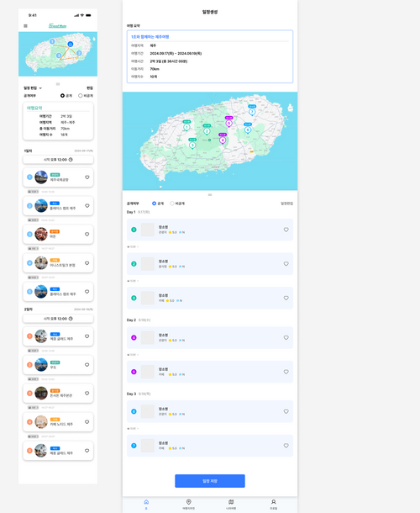Image resolution: width=420 pixels, height=513 pixels.
Task: Click the clock icon in the Day 2 start time bar
Action: [71, 319]
